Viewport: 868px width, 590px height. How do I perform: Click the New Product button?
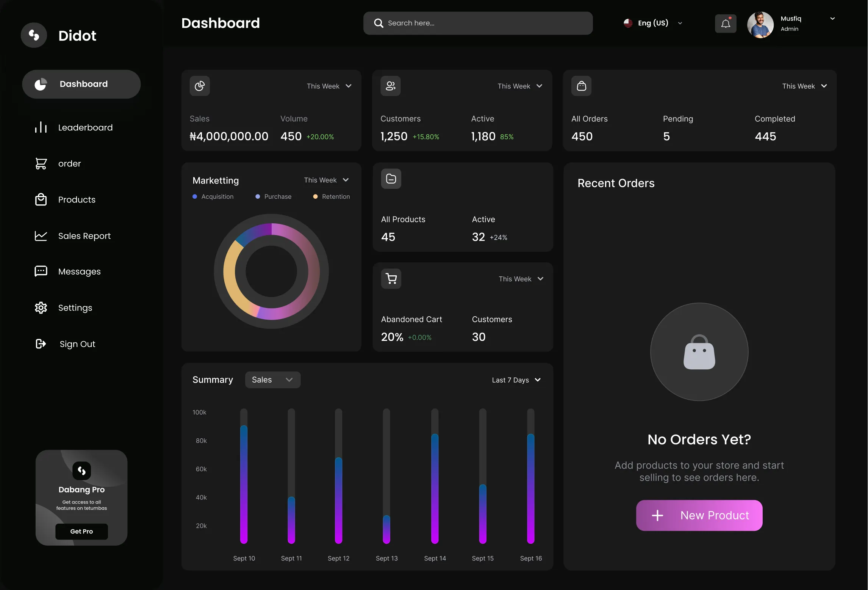click(699, 515)
